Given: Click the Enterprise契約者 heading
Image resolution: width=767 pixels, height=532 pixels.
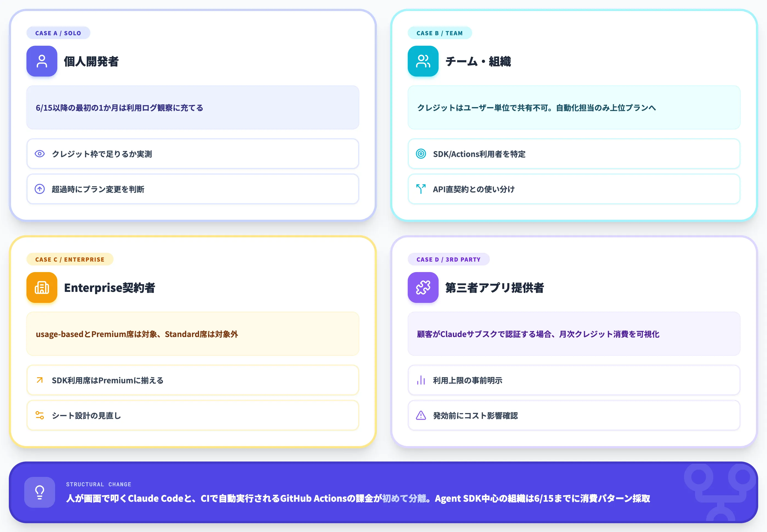Looking at the screenshot, I should [109, 288].
